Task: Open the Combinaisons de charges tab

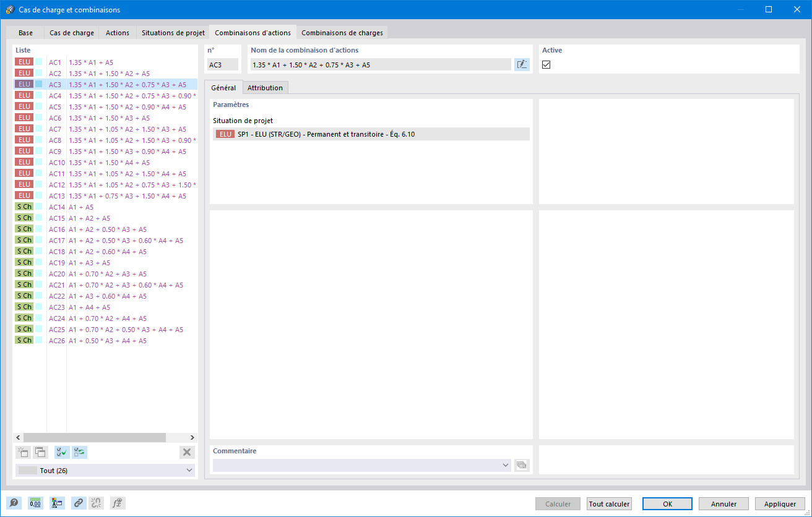Action: [x=342, y=33]
